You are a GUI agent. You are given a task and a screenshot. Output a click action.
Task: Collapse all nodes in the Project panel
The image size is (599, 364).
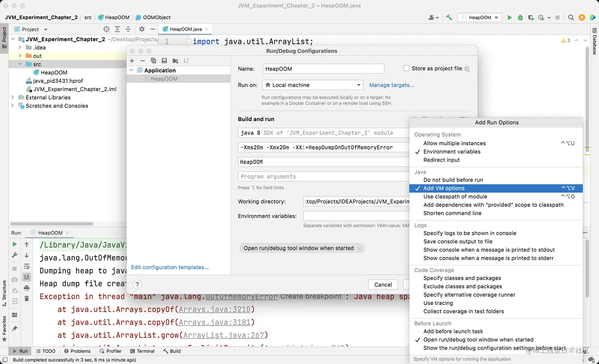128,29
